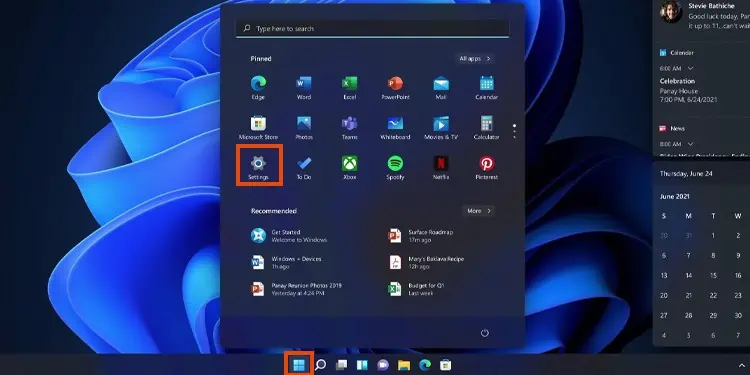The image size is (750, 375).
Task: Open the Settings gear app
Action: tap(258, 167)
